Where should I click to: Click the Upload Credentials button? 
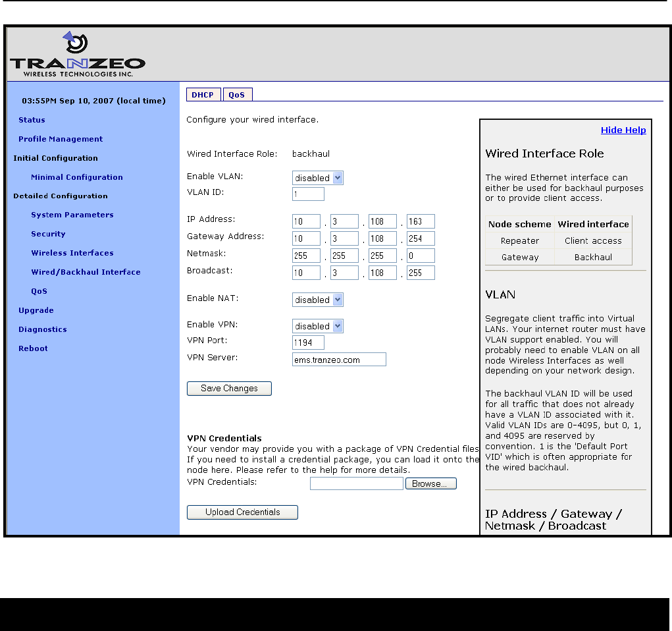pyautogui.click(x=242, y=512)
